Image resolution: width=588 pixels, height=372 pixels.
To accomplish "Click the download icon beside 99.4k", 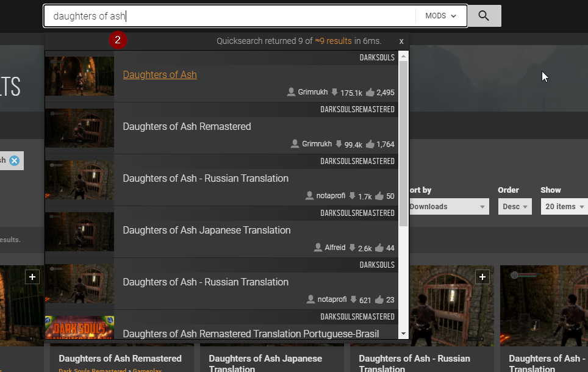I will pyautogui.click(x=339, y=144).
